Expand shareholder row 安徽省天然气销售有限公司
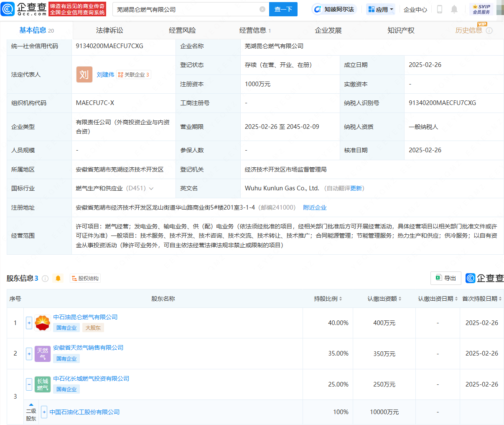Screen dimensions: 504x425 point(29,353)
